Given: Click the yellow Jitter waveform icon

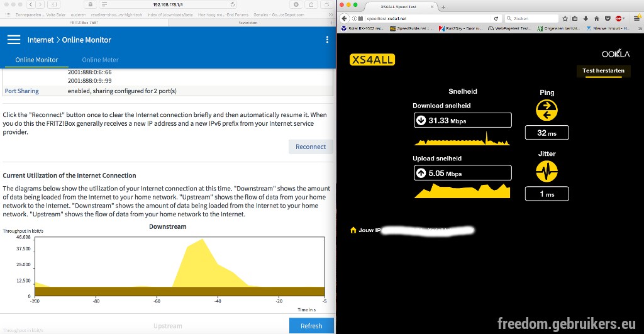Looking at the screenshot, I should coord(547,171).
